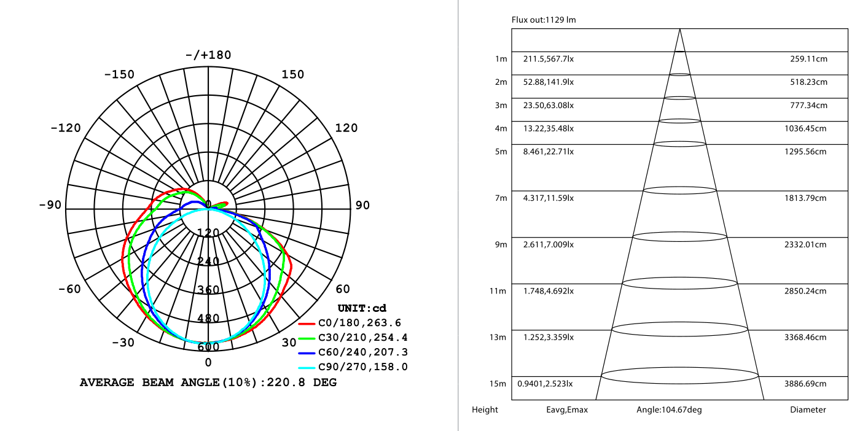Click the -/+180 angle label
Image resolution: width=868 pixels, height=431 pixels.
(208, 55)
